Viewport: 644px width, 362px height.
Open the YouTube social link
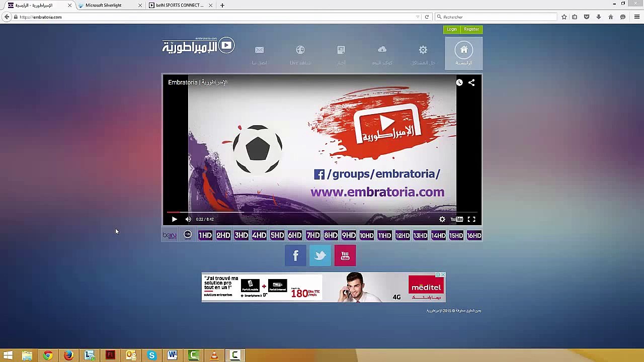point(345,255)
